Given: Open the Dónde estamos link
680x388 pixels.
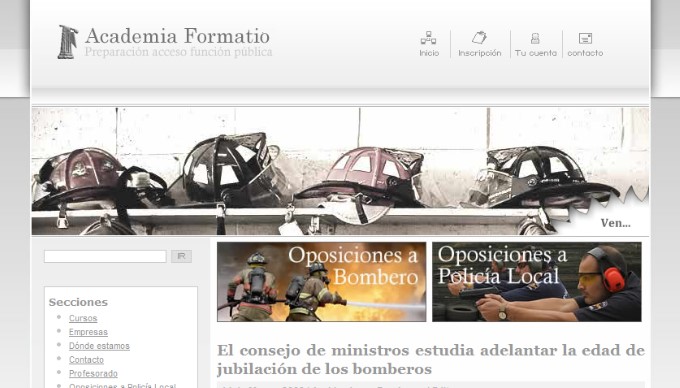Looking at the screenshot, I should (x=99, y=346).
